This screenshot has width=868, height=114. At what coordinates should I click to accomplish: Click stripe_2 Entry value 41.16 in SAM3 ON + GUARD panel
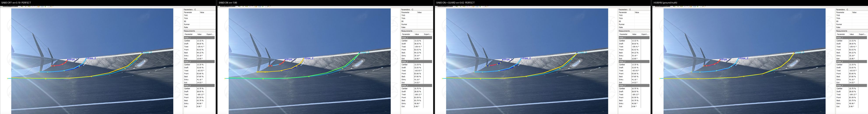[x=635, y=80]
